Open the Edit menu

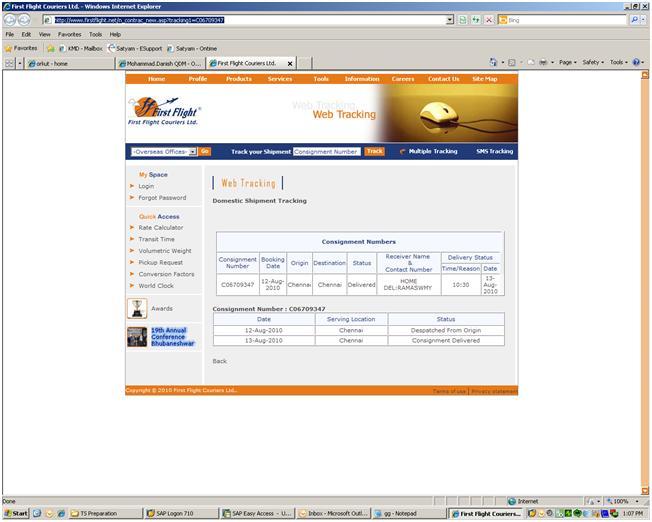(26, 35)
